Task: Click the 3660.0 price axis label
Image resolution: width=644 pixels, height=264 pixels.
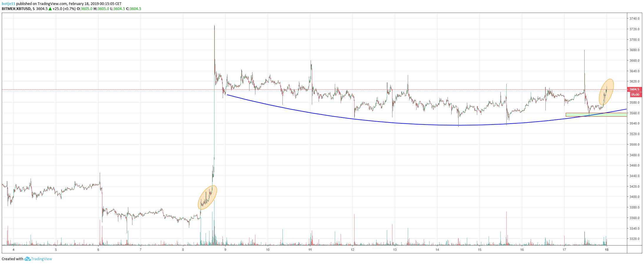Action: click(x=634, y=60)
